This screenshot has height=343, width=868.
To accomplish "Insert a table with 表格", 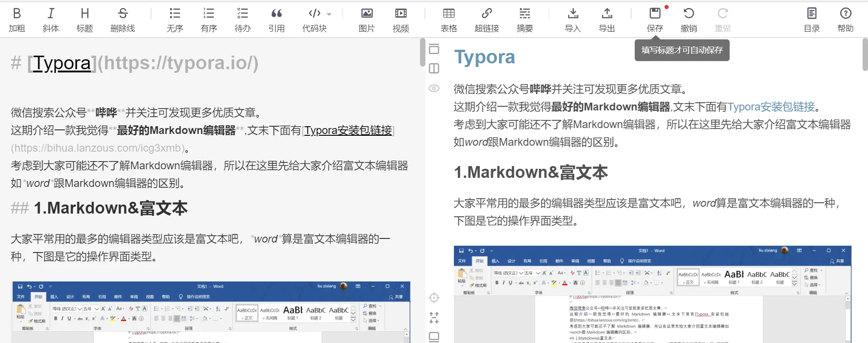I will point(448,19).
